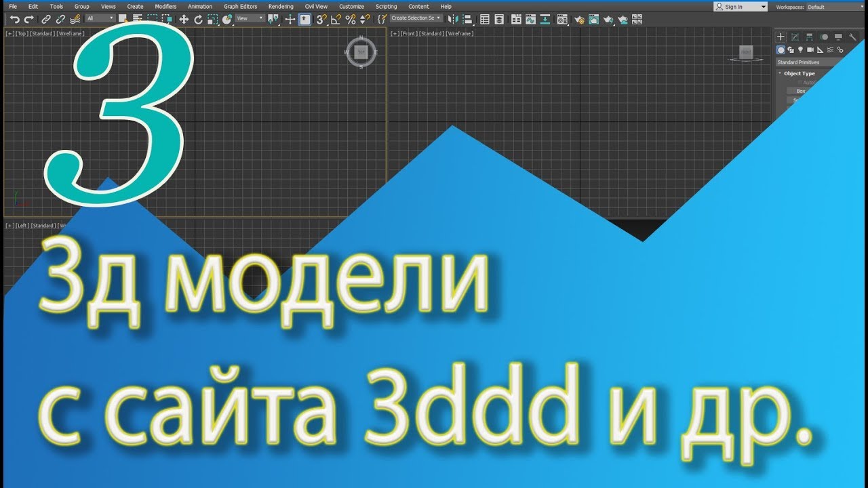Switch to the Hierarchy command panel tab
Image resolution: width=868 pixels, height=488 pixels.
pyautogui.click(x=810, y=37)
